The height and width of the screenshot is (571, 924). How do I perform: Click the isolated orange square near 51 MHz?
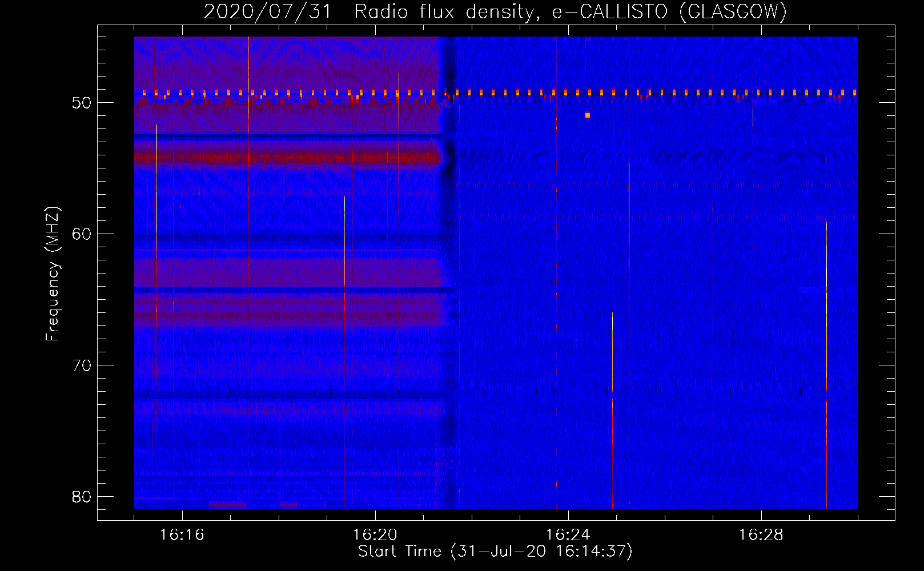pos(588,115)
